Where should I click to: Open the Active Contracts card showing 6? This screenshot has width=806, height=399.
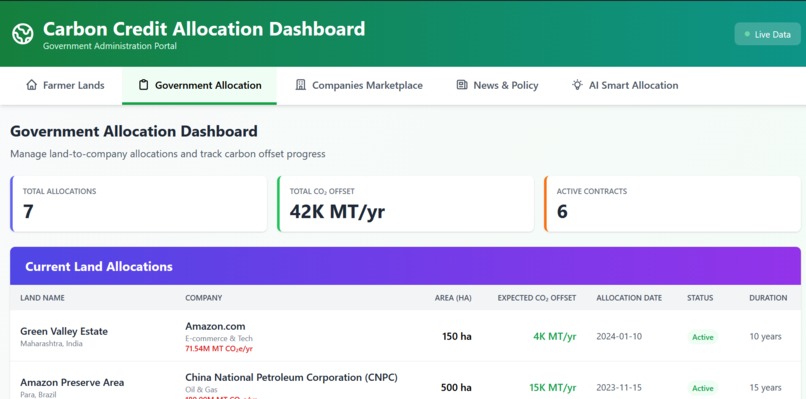tap(672, 204)
